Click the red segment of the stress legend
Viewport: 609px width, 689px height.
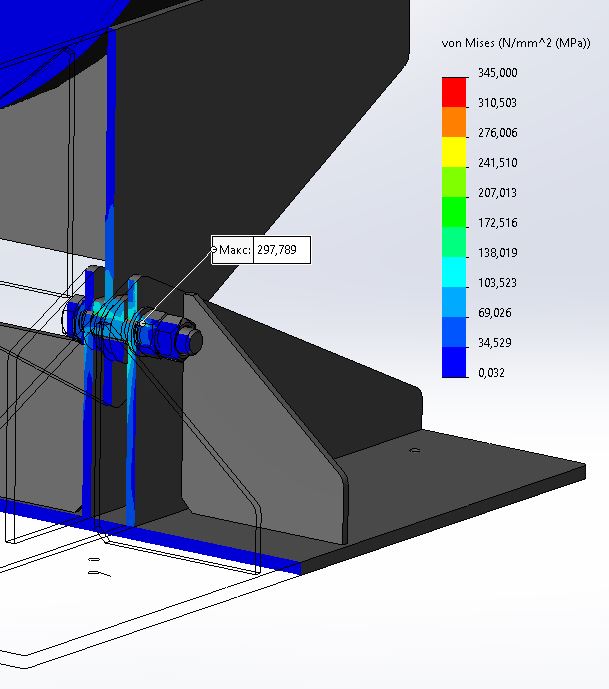[x=454, y=92]
